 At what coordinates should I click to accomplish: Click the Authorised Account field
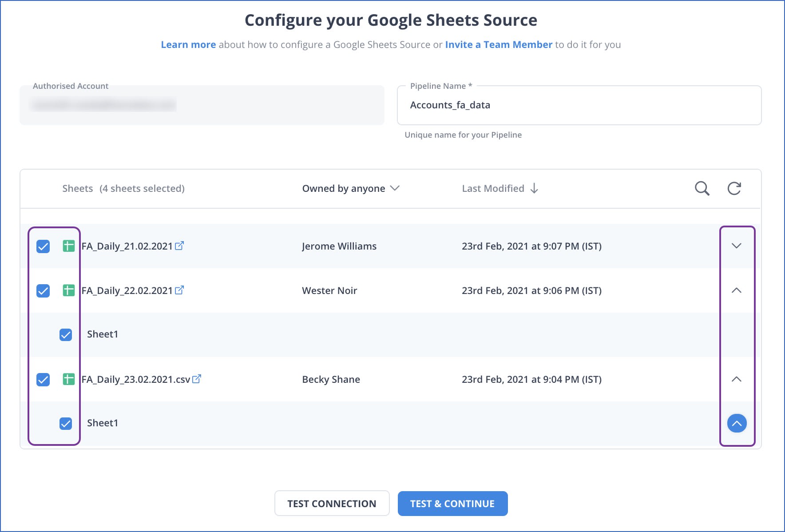(x=202, y=105)
